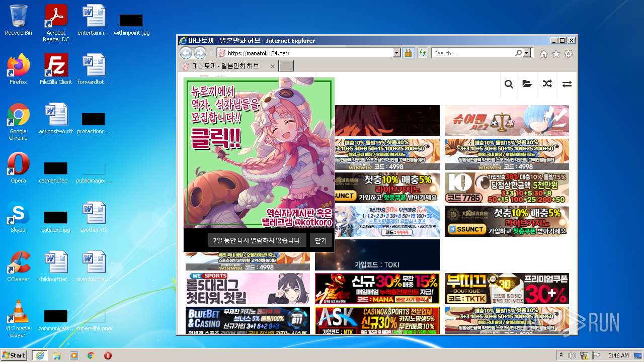This screenshot has height=362, width=644.
Task: Click the site search magnifier icon
Action: click(x=509, y=84)
